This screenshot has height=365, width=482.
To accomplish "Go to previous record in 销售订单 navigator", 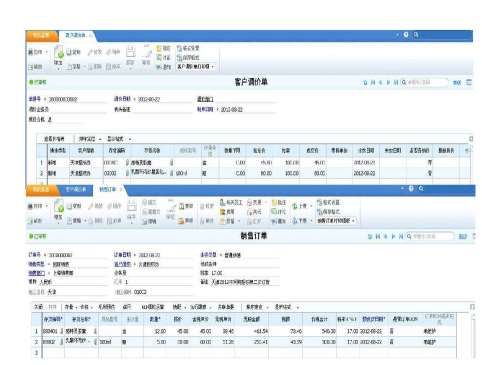I will (x=385, y=236).
